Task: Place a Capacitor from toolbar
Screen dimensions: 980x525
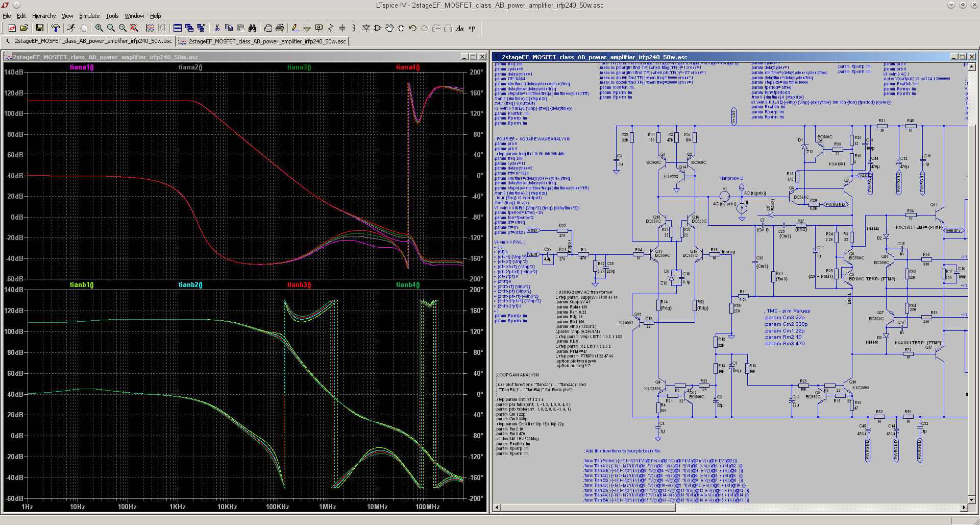Action: pos(342,28)
